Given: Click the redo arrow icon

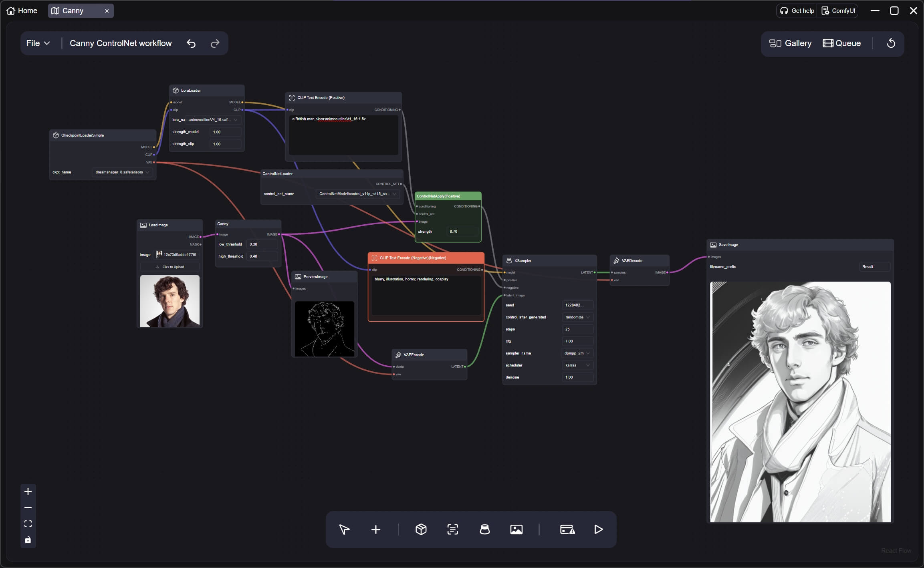Looking at the screenshot, I should click(x=215, y=43).
